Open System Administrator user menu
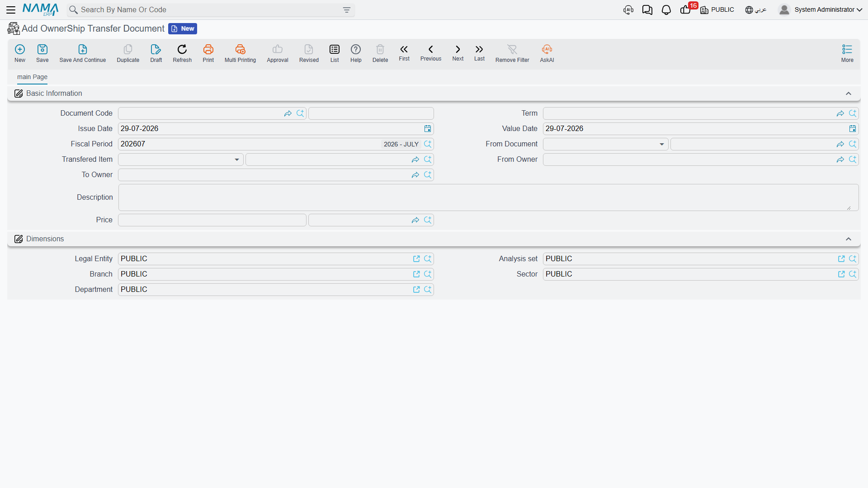Viewport: 868px width, 488px height. [821, 10]
